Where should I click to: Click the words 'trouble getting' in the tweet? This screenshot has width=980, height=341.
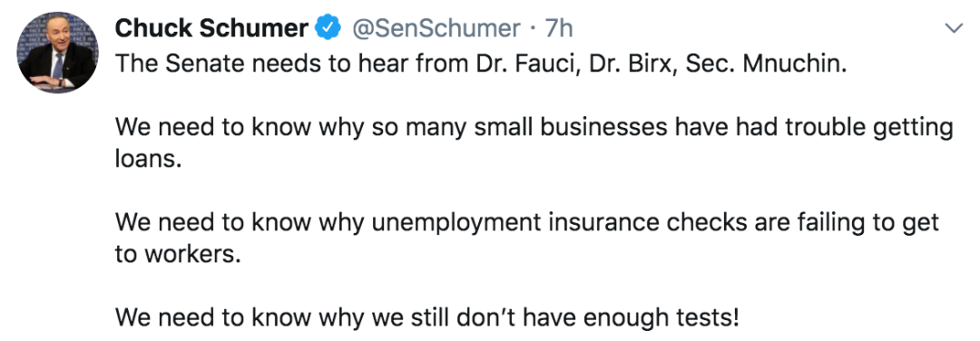point(868,127)
